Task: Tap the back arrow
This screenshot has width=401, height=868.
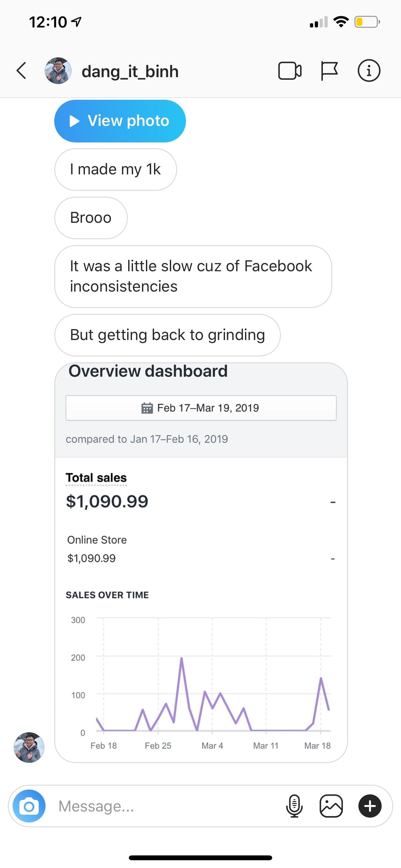Action: pyautogui.click(x=22, y=71)
